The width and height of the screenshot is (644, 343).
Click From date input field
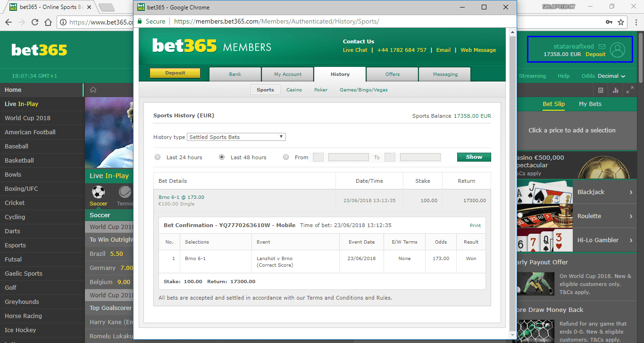349,157
